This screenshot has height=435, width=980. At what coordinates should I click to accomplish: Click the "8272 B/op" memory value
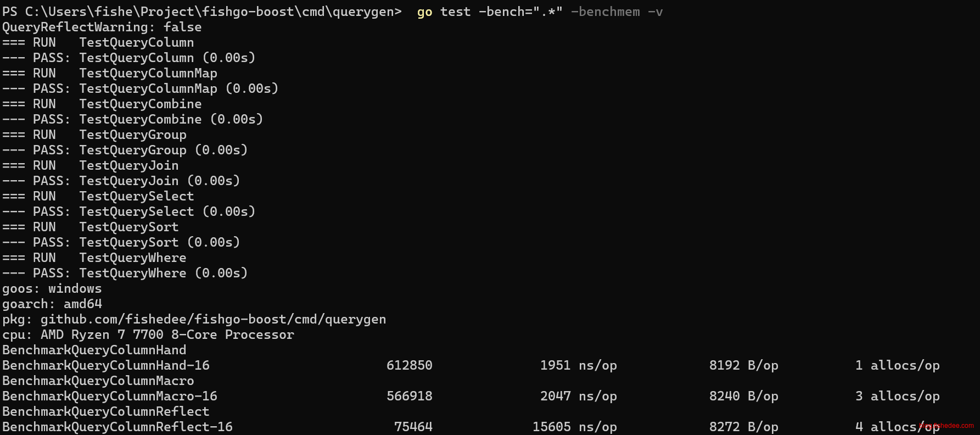point(743,427)
